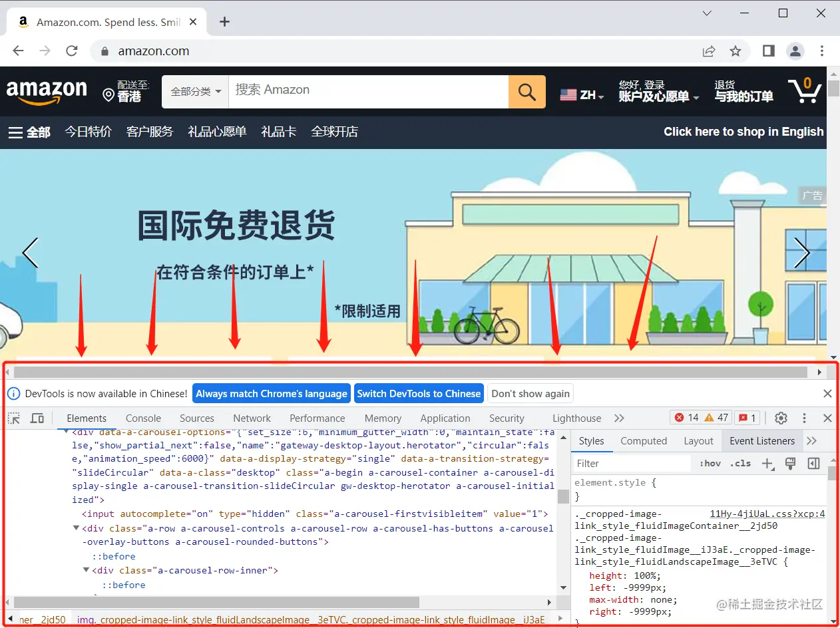
Task: Open 客户服务 customer service link
Action: click(150, 132)
